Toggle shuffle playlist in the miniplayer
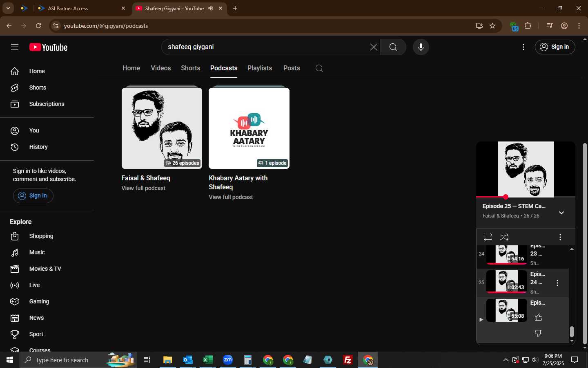The width and height of the screenshot is (588, 368). (504, 237)
